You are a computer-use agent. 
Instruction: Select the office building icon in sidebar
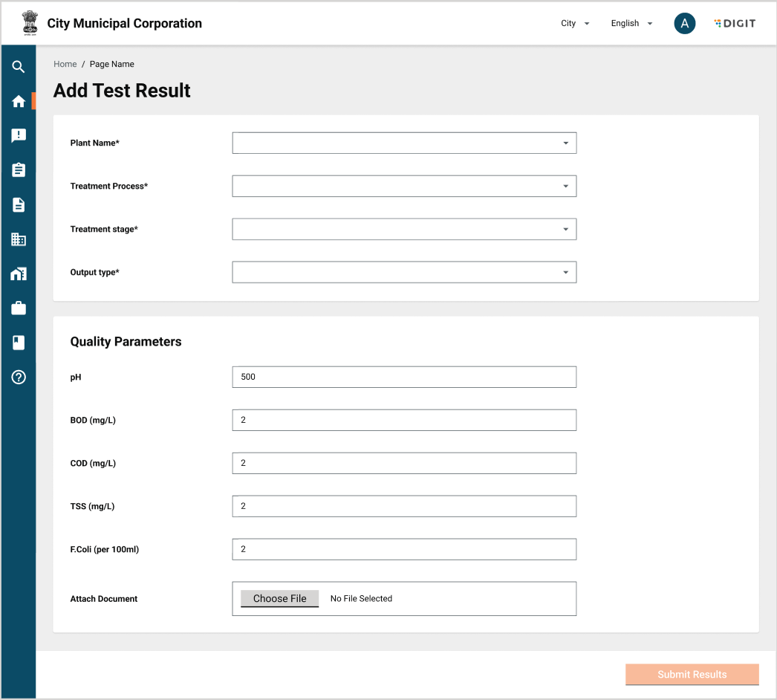click(19, 239)
